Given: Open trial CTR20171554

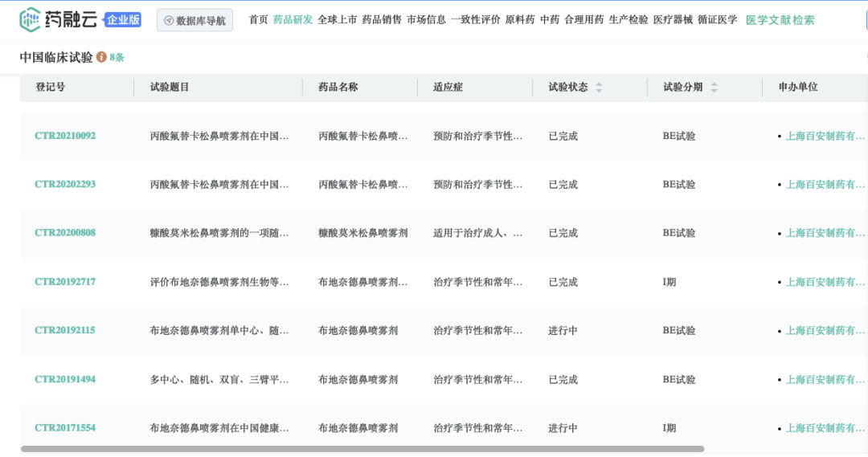Looking at the screenshot, I should click(x=65, y=427).
